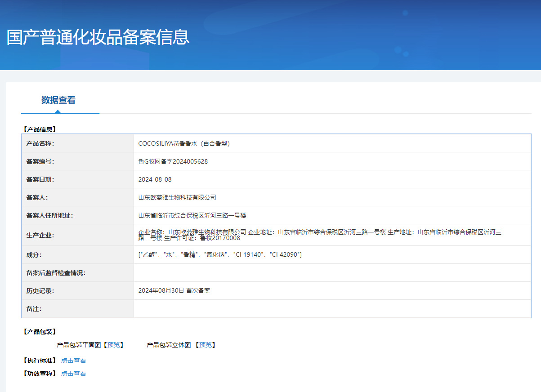Click company name in the 备案人 row
This screenshot has height=392, width=541.
(x=177, y=197)
